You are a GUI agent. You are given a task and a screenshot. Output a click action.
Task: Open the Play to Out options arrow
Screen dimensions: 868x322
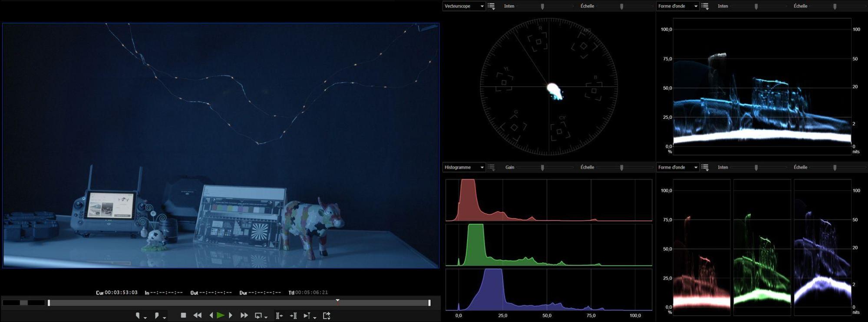(315, 318)
